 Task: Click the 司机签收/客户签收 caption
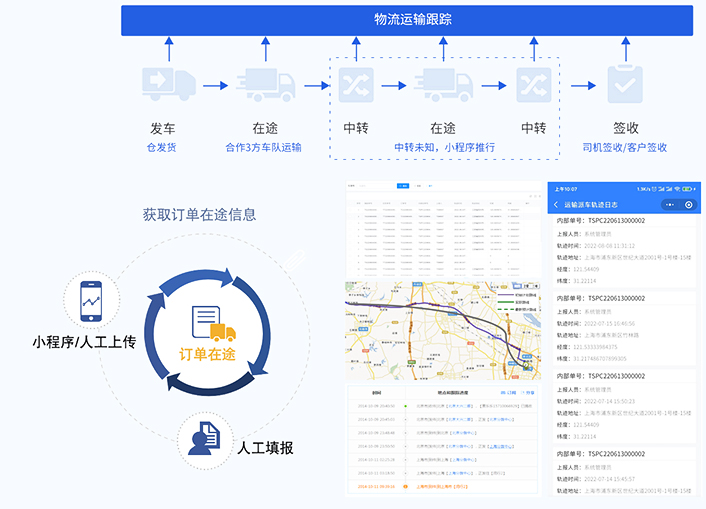pos(625,147)
